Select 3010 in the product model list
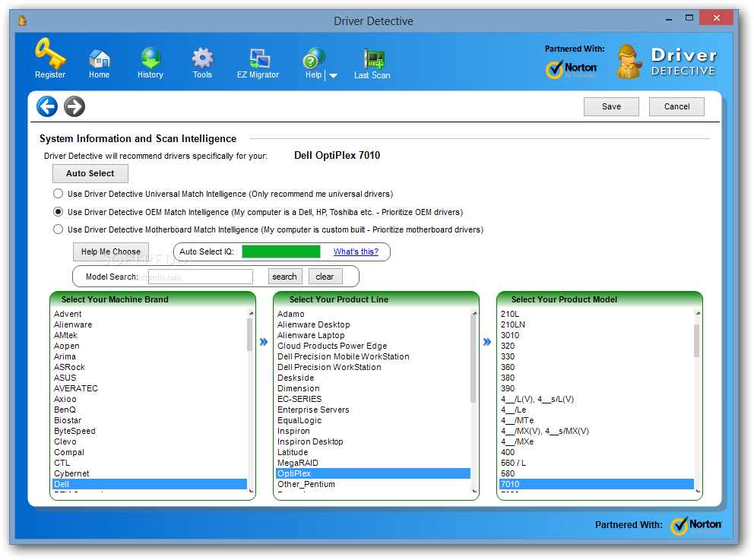This screenshot has height=560, width=754. click(597, 335)
